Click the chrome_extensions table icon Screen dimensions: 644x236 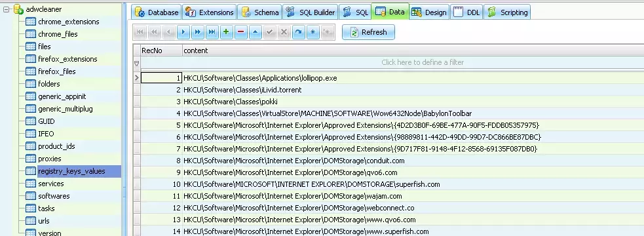coord(31,22)
